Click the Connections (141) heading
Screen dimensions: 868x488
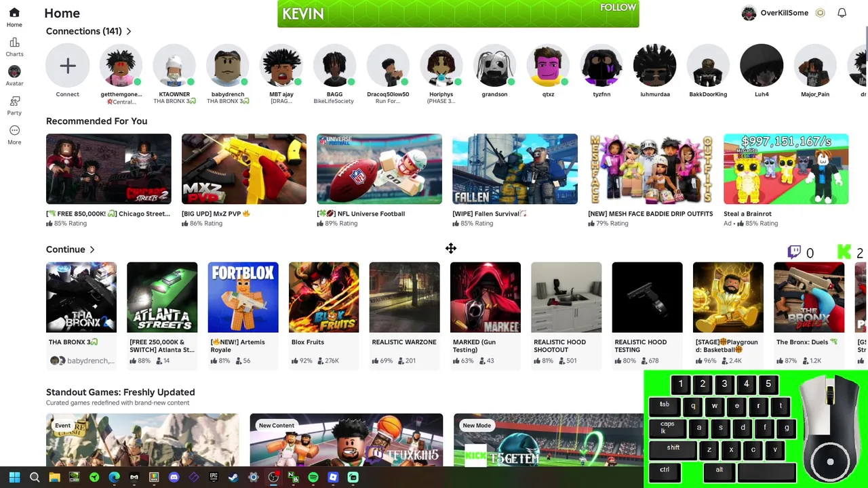click(x=84, y=31)
